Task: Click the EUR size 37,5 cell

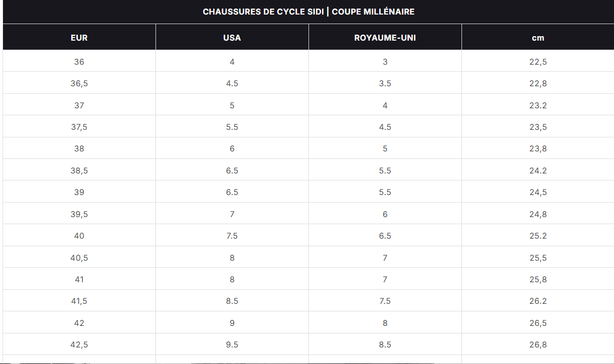Action: [x=79, y=127]
